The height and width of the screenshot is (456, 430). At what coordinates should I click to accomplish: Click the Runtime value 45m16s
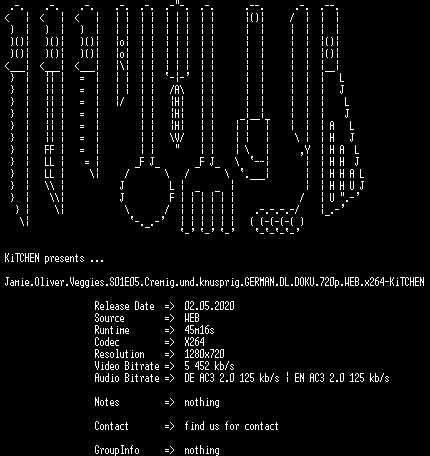[199, 330]
